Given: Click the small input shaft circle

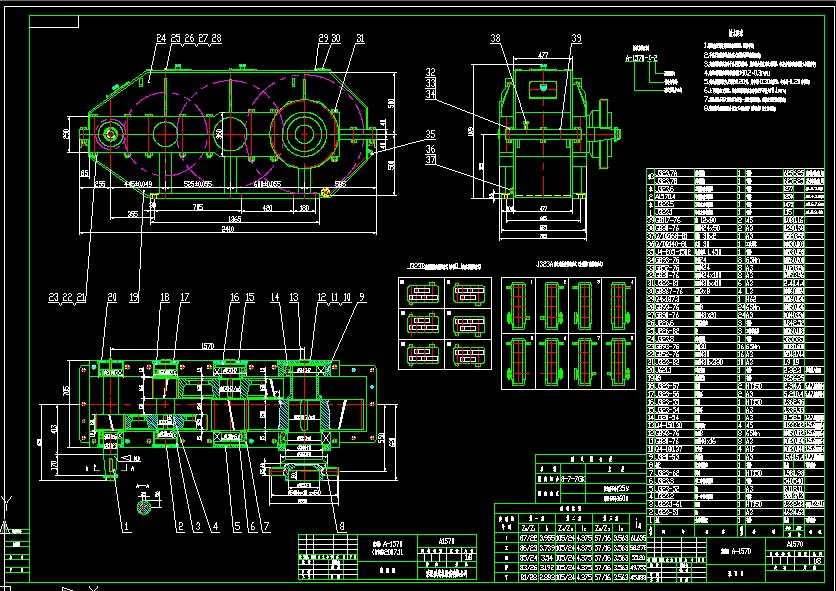Looking at the screenshot, I should point(108,135).
